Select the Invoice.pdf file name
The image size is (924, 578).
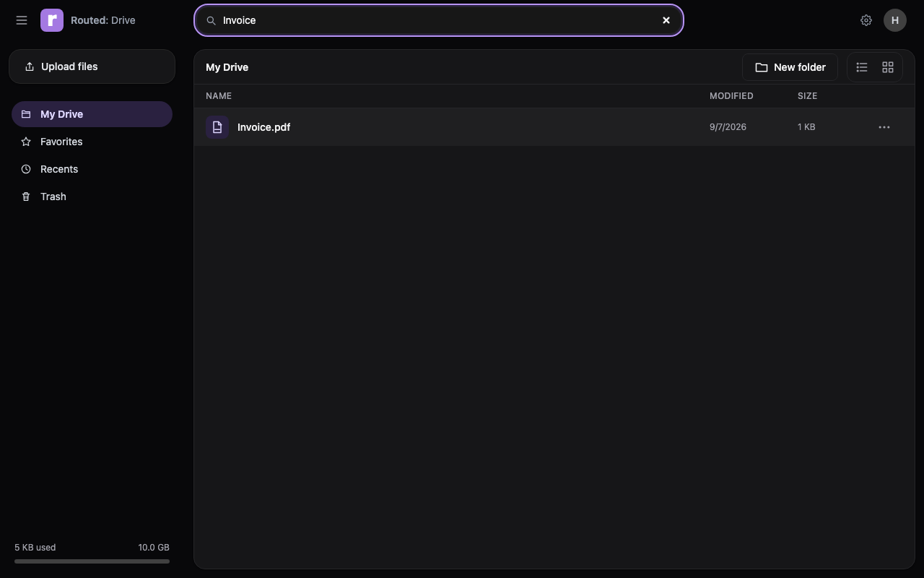[263, 127]
